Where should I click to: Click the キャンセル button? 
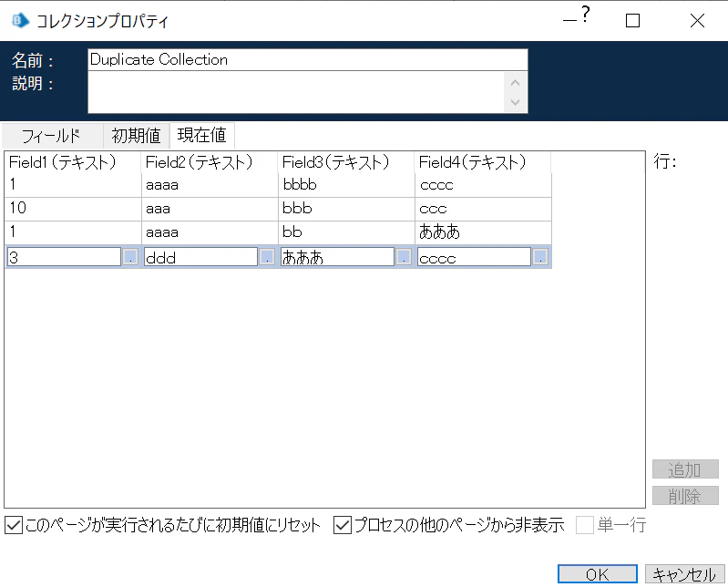point(684,574)
